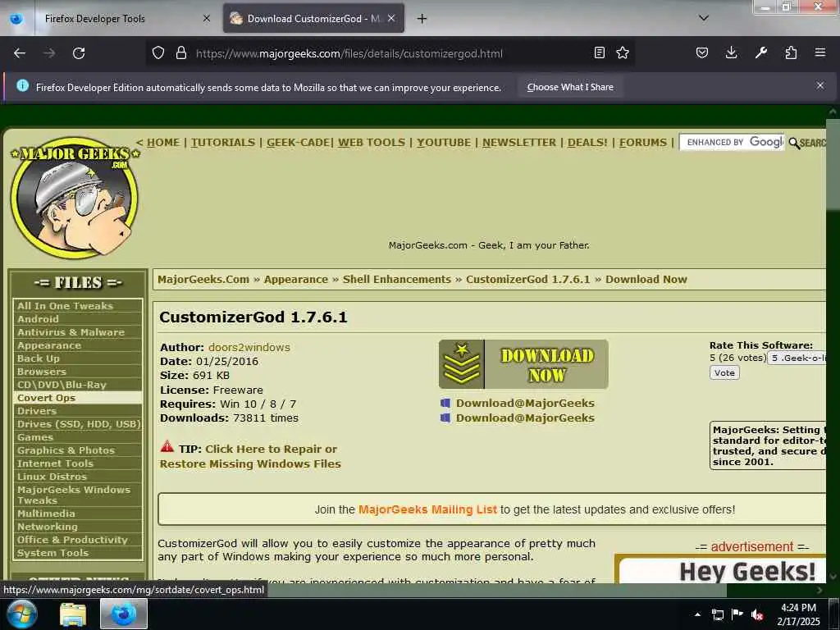The width and height of the screenshot is (840, 630).
Task: Click the second Download@MajorGeeks link
Action: pyautogui.click(x=525, y=418)
